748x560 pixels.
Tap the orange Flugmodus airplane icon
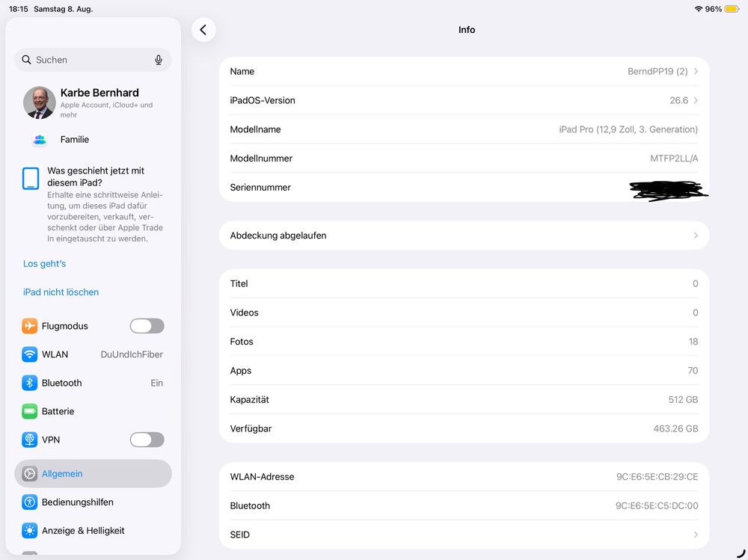tap(30, 326)
